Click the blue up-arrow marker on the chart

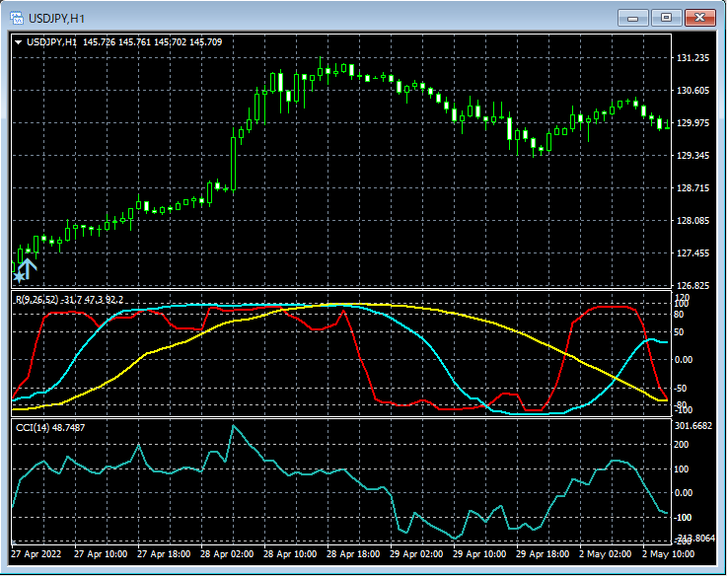[28, 268]
